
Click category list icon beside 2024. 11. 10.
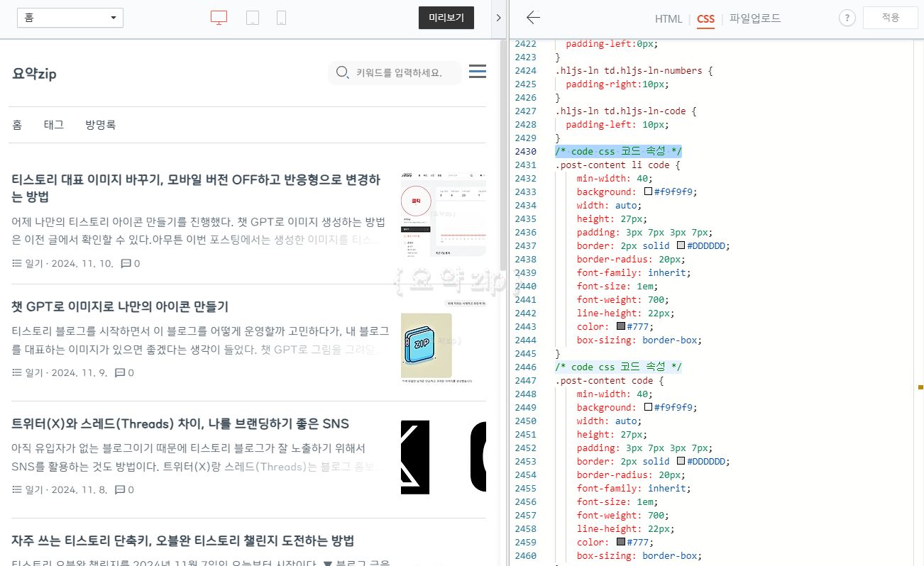[x=17, y=264]
